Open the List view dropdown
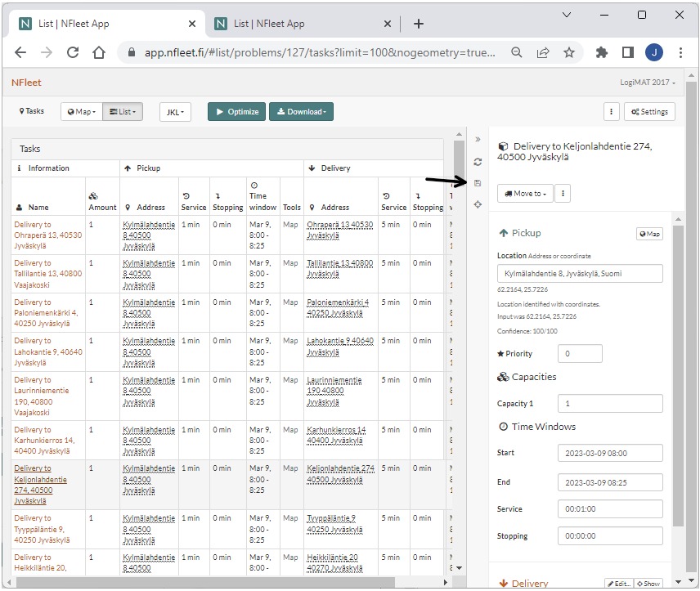700x591 pixels. pos(123,112)
